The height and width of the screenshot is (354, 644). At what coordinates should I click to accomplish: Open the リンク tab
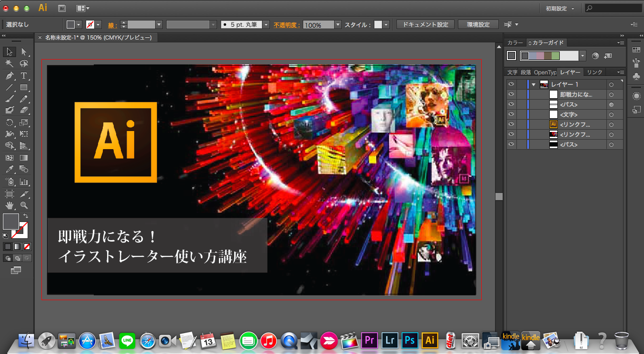tap(595, 72)
